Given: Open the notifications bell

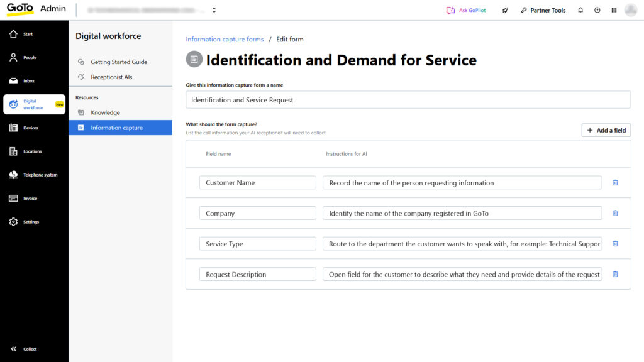Looking at the screenshot, I should [x=580, y=10].
